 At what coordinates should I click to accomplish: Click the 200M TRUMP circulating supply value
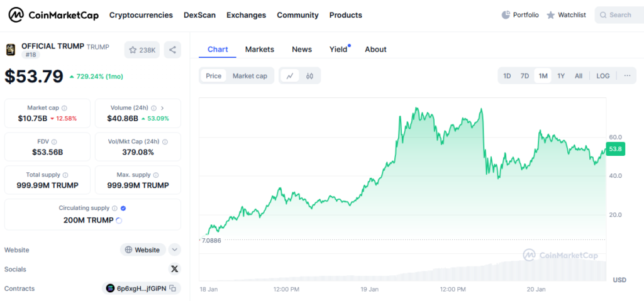pos(88,220)
